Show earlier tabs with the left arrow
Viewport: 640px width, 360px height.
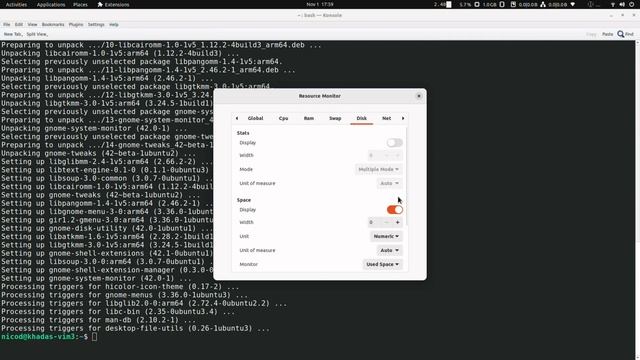click(x=237, y=118)
